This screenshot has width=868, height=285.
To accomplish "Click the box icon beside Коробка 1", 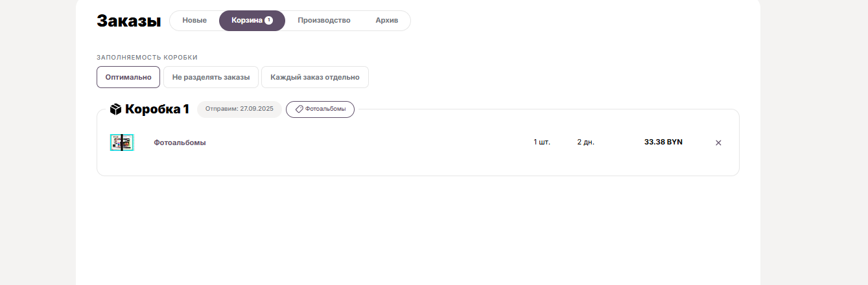I will pyautogui.click(x=116, y=109).
